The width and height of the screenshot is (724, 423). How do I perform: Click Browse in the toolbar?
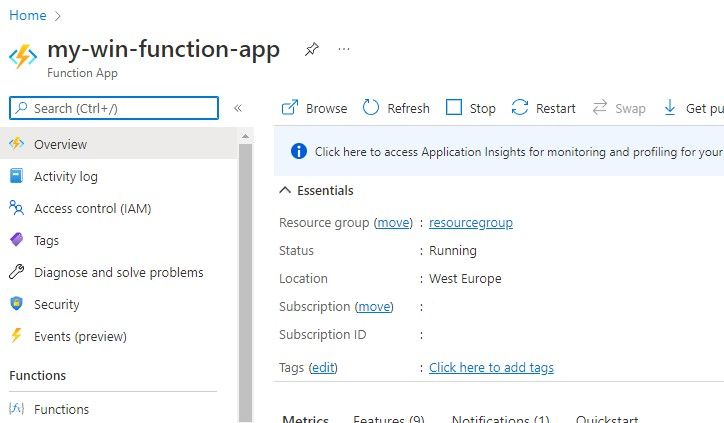pos(314,108)
